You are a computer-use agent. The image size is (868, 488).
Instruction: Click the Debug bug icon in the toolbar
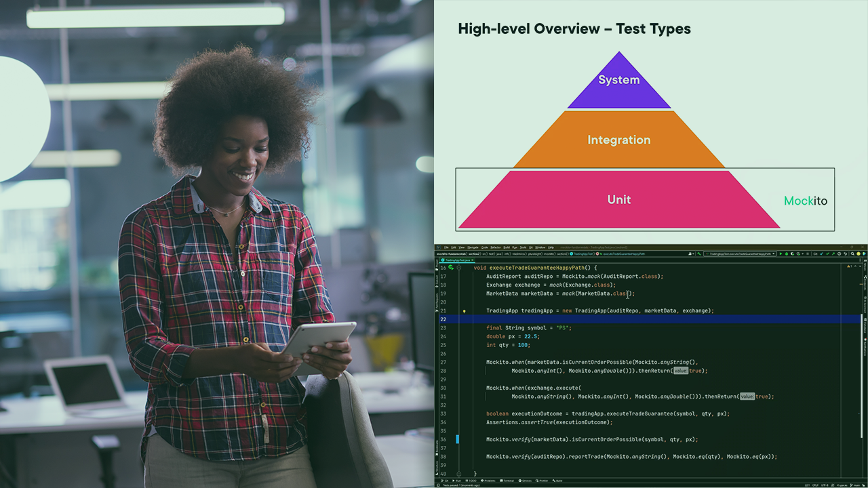click(x=787, y=253)
